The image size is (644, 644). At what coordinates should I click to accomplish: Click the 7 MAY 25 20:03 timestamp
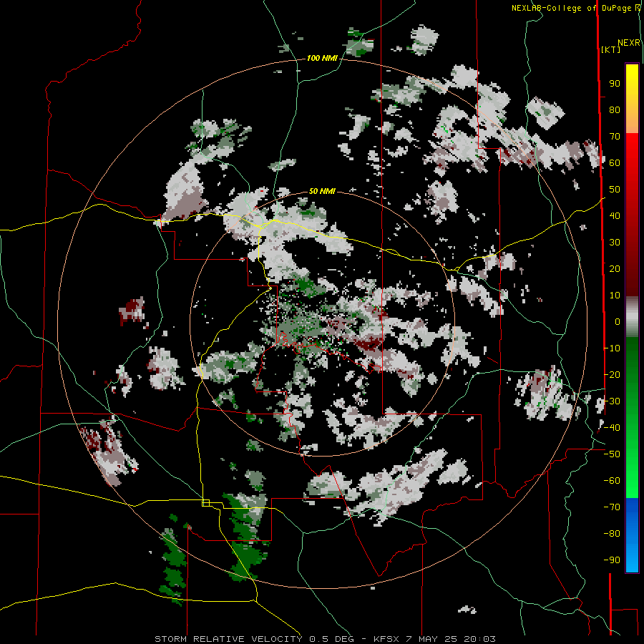tap(451, 639)
